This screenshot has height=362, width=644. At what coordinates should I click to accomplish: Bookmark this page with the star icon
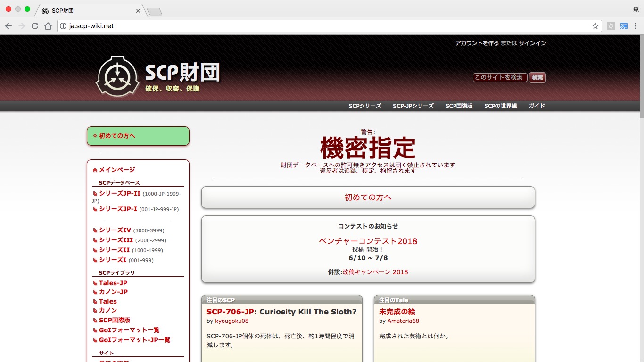click(595, 26)
